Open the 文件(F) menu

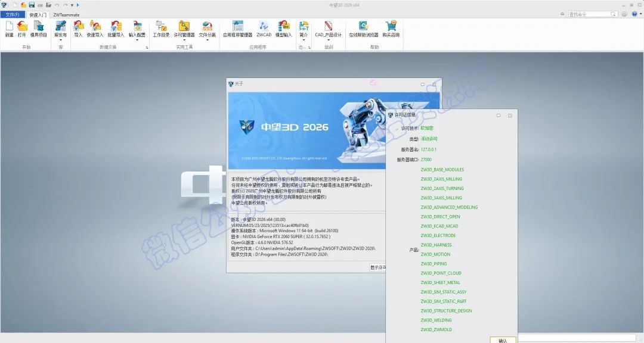coord(13,14)
